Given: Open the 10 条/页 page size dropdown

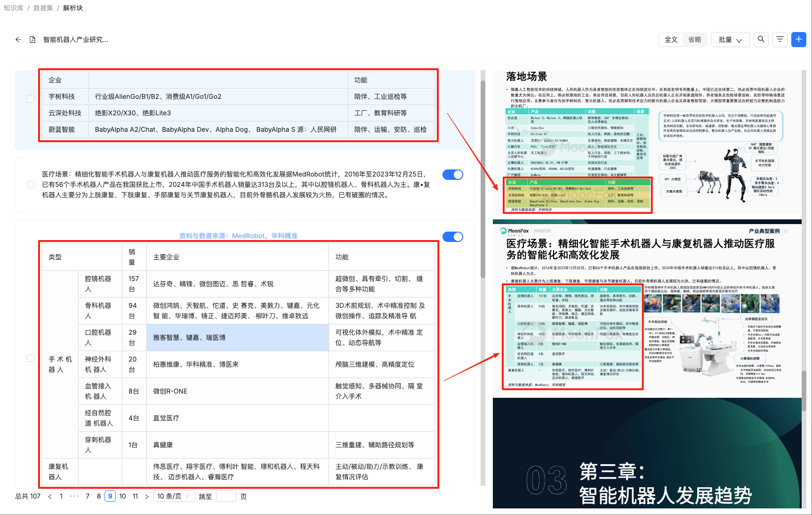Looking at the screenshot, I should pos(174,496).
